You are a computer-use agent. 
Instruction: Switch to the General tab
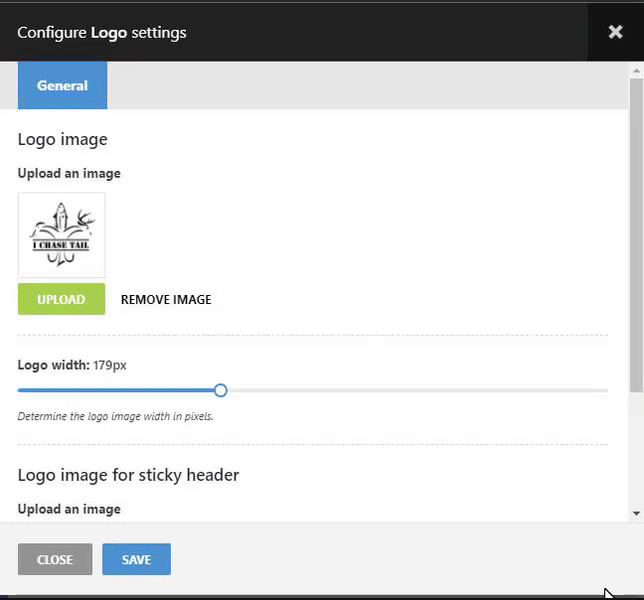(62, 86)
